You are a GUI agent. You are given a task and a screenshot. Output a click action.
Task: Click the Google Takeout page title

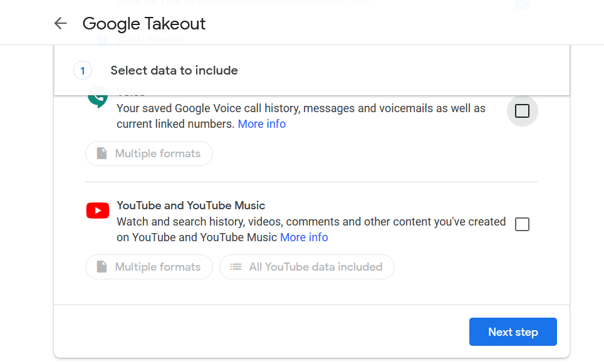[x=143, y=23]
